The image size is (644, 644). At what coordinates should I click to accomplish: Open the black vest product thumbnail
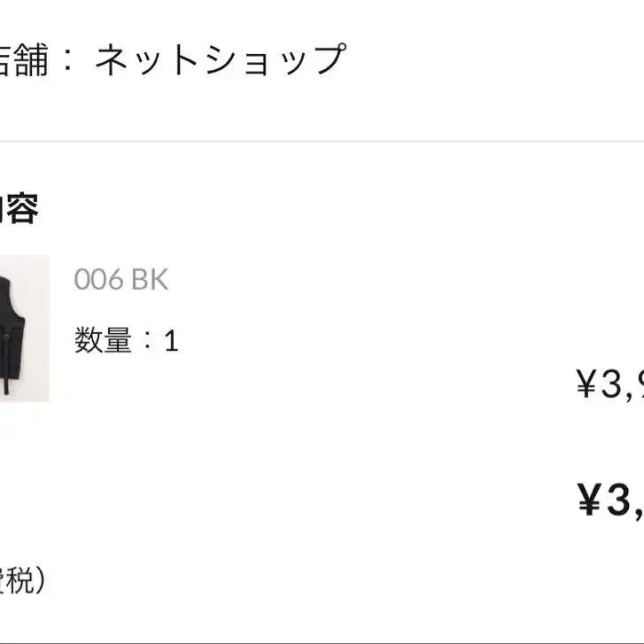pyautogui.click(x=24, y=328)
